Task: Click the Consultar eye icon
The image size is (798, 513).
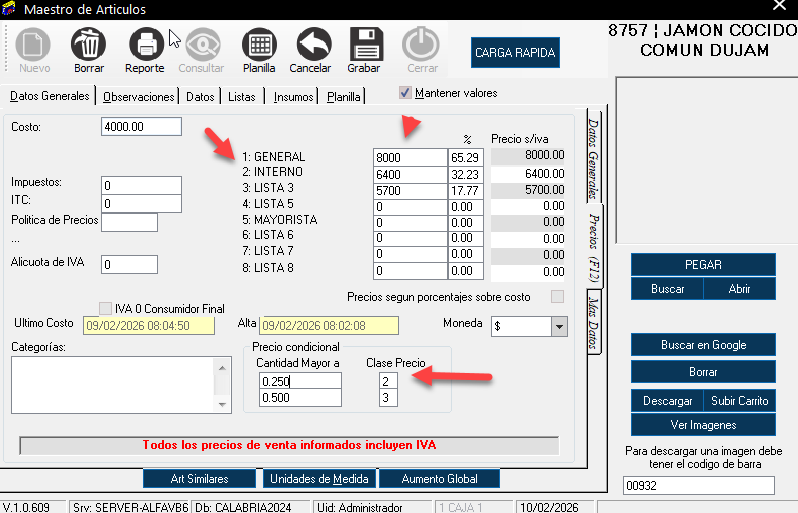Action: 201,45
